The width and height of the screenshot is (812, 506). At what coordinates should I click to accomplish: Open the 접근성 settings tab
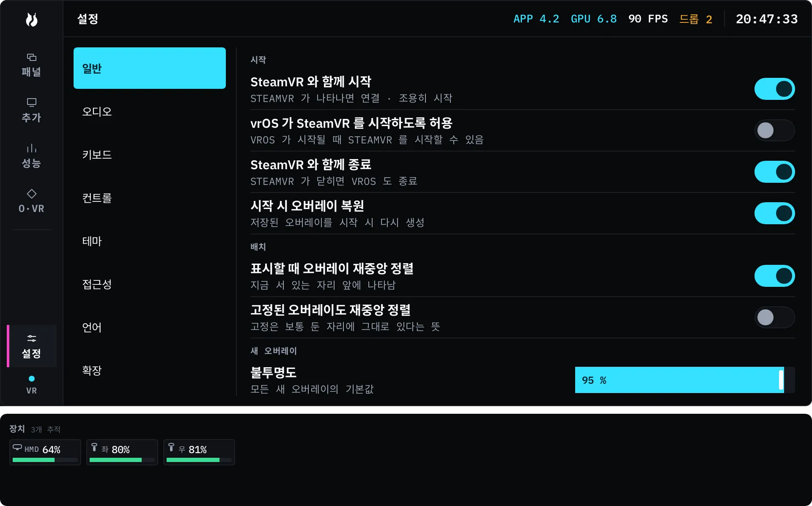150,284
